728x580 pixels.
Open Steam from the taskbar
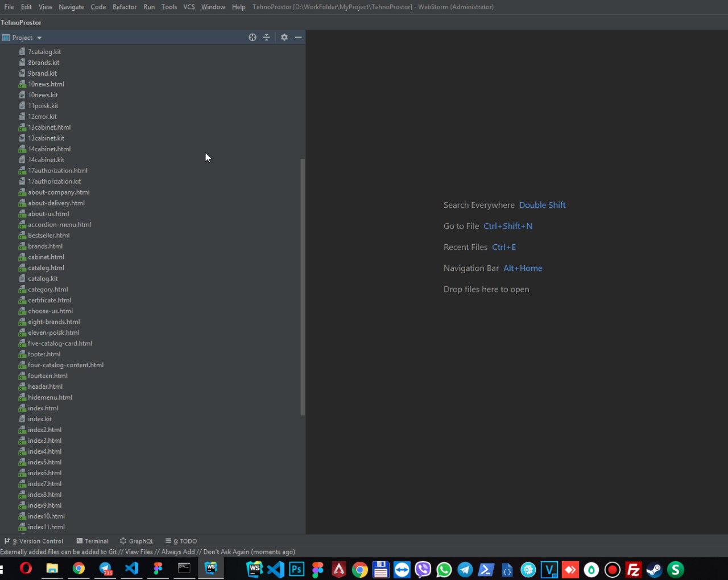click(654, 569)
